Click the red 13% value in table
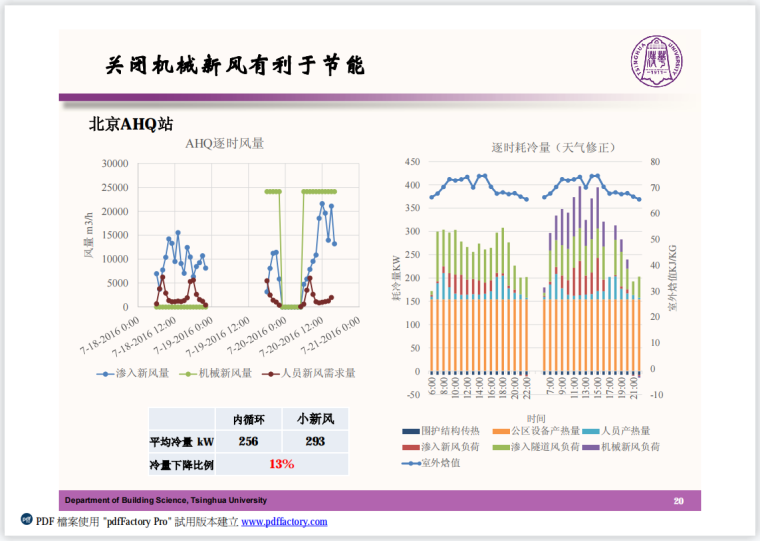This screenshot has height=541, width=760. [x=281, y=464]
